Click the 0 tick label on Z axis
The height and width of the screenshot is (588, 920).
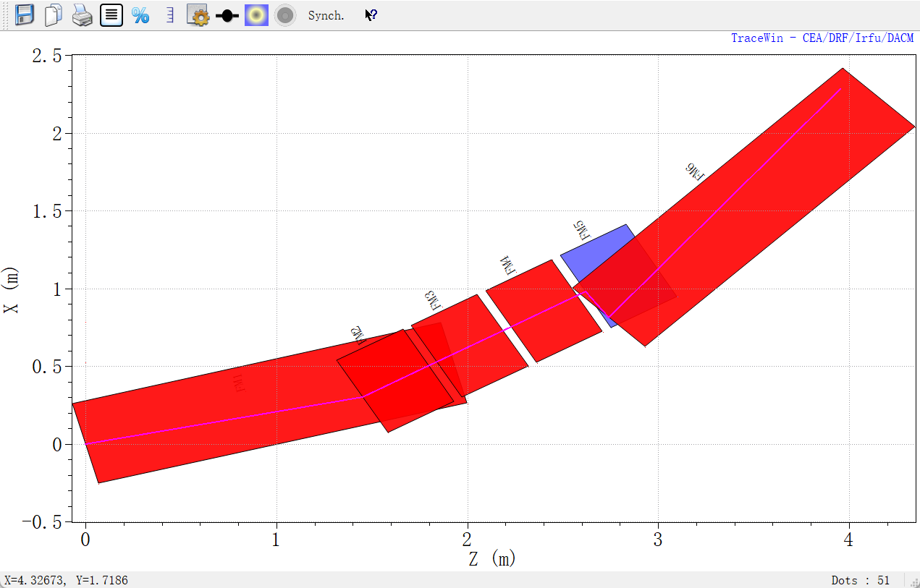(x=85, y=540)
